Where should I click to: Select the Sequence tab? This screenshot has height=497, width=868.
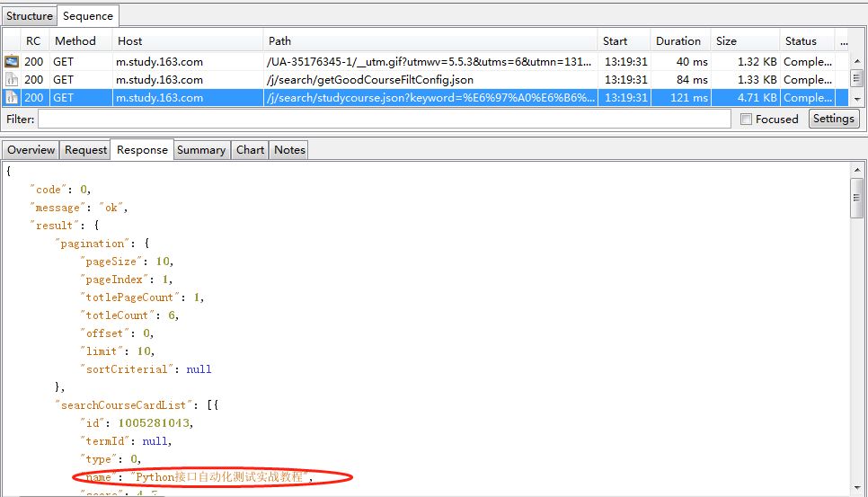88,16
